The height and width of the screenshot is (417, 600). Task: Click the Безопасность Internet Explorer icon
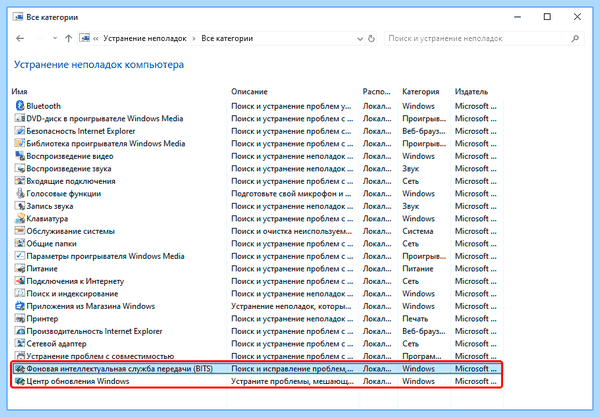20,131
